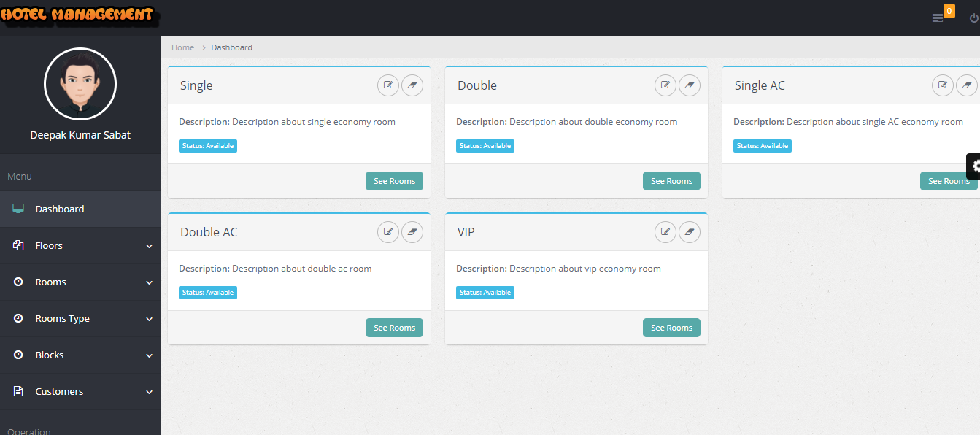
Task: Expand the Floors menu chevron
Action: tap(149, 246)
